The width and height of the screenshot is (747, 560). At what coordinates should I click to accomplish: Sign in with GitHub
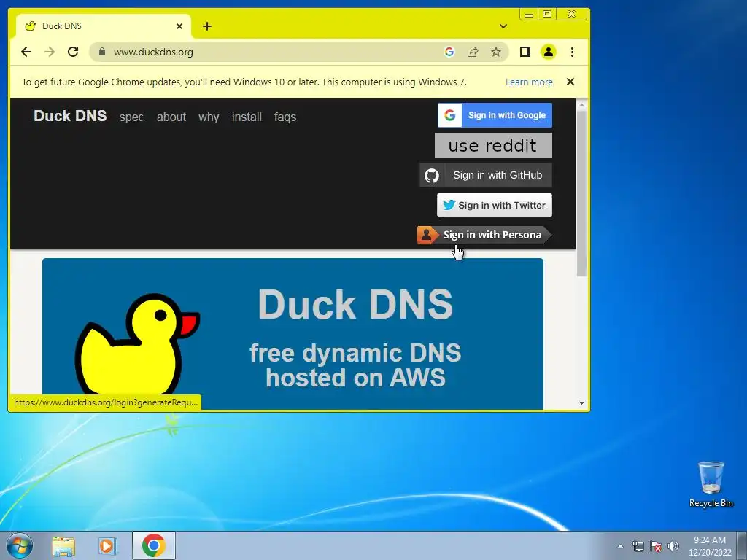click(486, 175)
